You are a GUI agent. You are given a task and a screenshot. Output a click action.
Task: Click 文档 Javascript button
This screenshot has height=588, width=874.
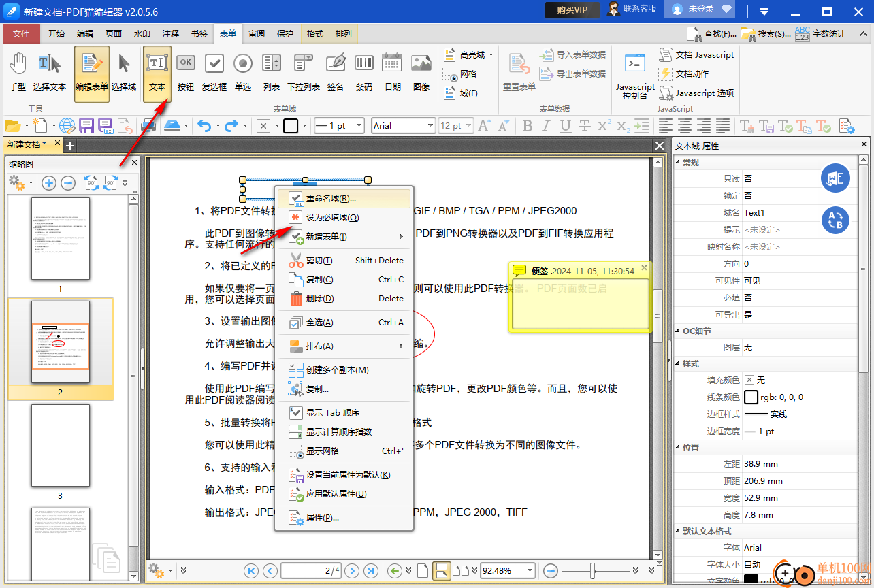[697, 54]
